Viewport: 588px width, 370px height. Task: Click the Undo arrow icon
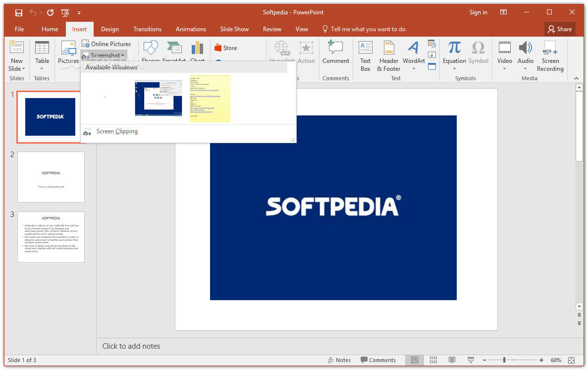pos(33,13)
